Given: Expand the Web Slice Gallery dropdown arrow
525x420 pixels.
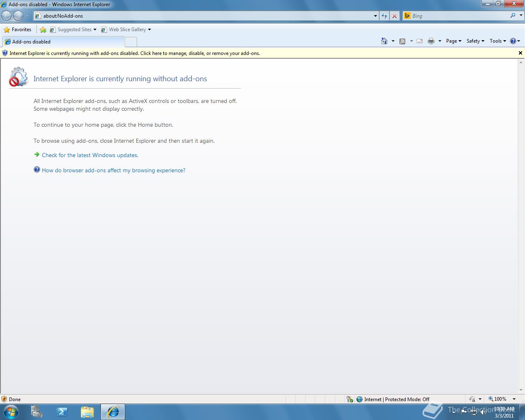Looking at the screenshot, I should (x=149, y=30).
